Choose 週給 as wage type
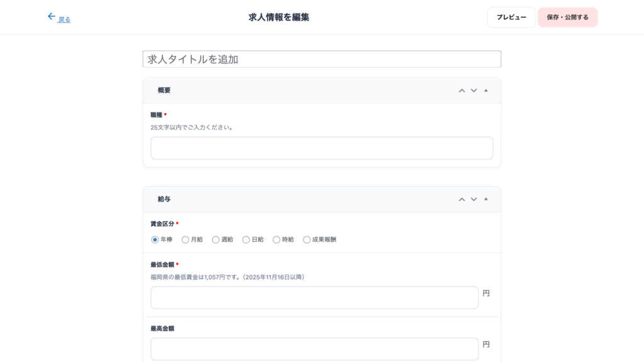Screen dimensions: 644x362 pyautogui.click(x=216, y=239)
